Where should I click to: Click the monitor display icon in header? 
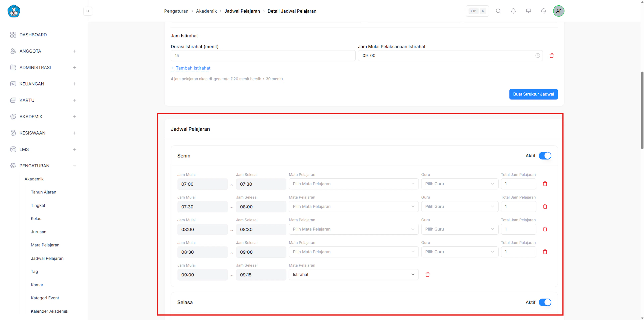point(528,11)
